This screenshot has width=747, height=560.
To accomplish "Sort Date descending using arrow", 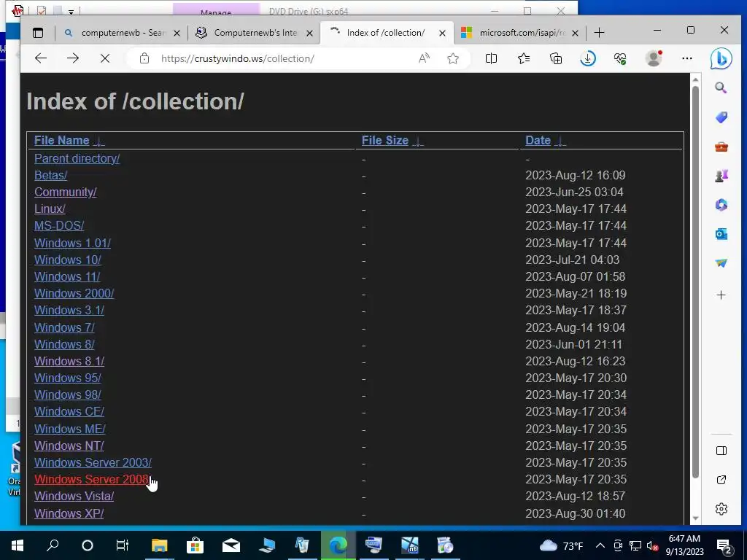I will coord(560,141).
